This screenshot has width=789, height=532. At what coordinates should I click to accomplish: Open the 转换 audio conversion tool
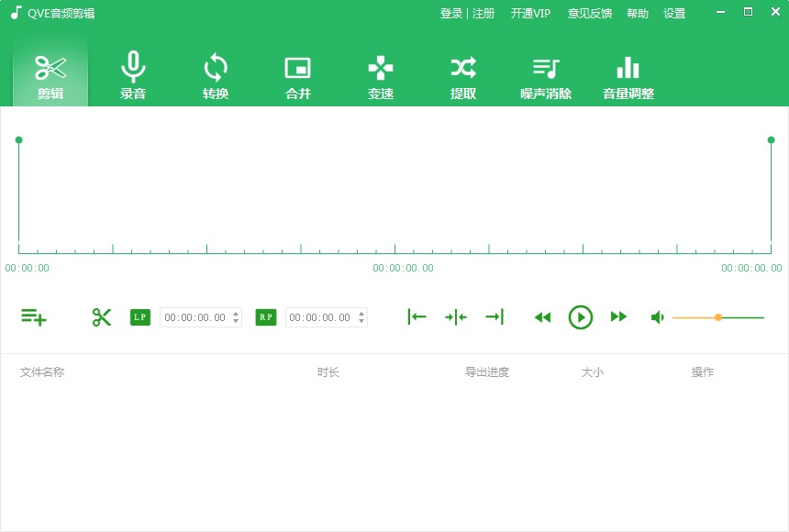214,73
